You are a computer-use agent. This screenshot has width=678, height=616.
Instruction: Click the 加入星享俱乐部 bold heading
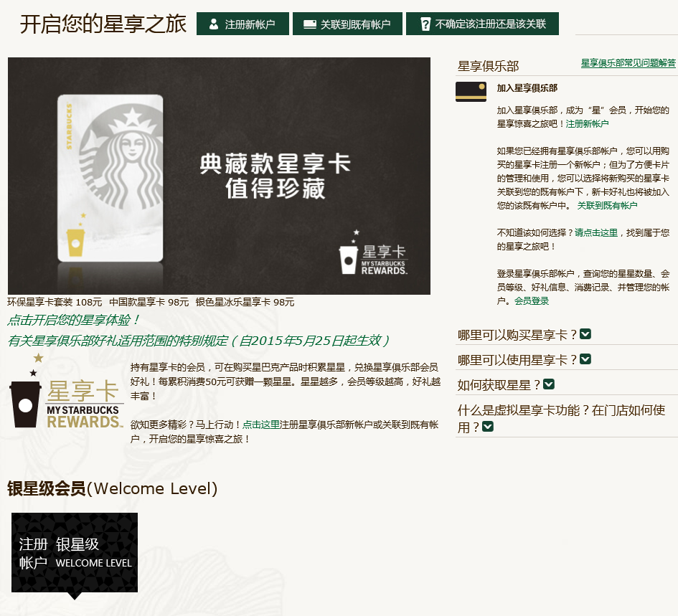point(527,88)
